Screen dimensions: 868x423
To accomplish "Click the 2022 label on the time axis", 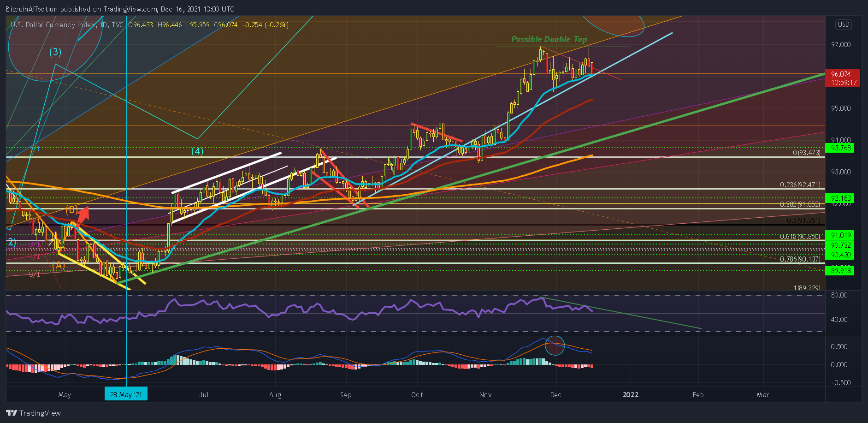I will coord(631,395).
